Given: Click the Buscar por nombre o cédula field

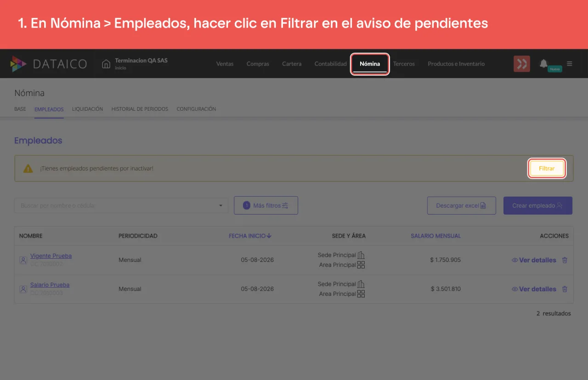Looking at the screenshot, I should click(x=121, y=205).
